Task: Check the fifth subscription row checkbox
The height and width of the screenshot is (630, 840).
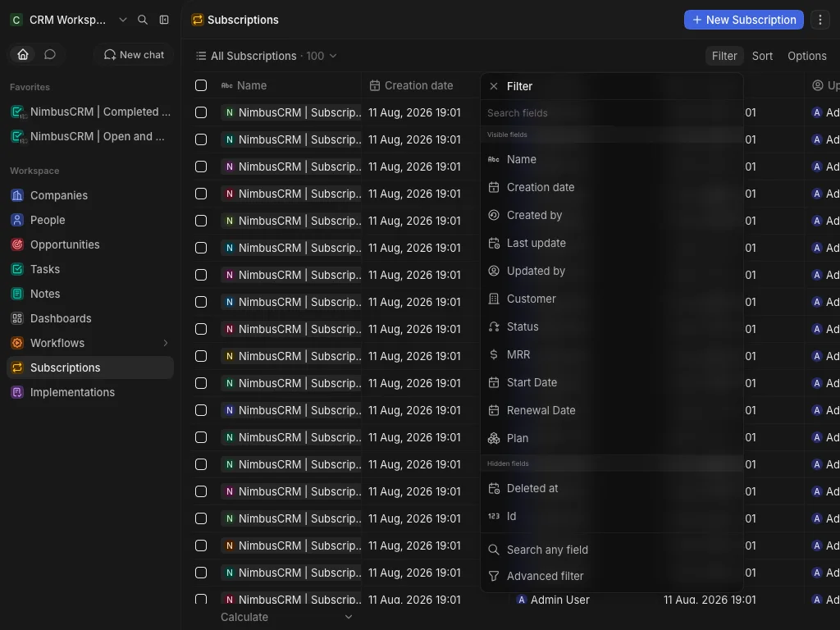Action: [x=201, y=221]
